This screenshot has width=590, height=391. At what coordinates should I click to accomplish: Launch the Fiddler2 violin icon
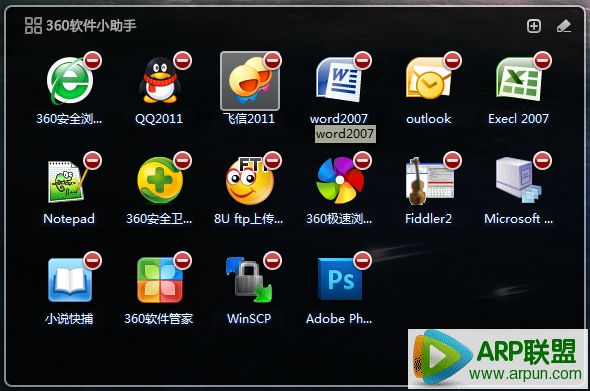tap(429, 181)
